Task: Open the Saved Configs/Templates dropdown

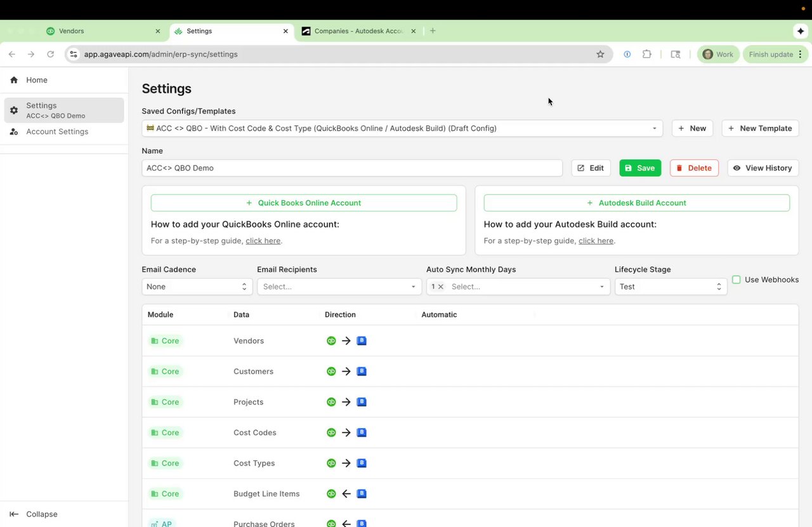Action: tap(402, 128)
